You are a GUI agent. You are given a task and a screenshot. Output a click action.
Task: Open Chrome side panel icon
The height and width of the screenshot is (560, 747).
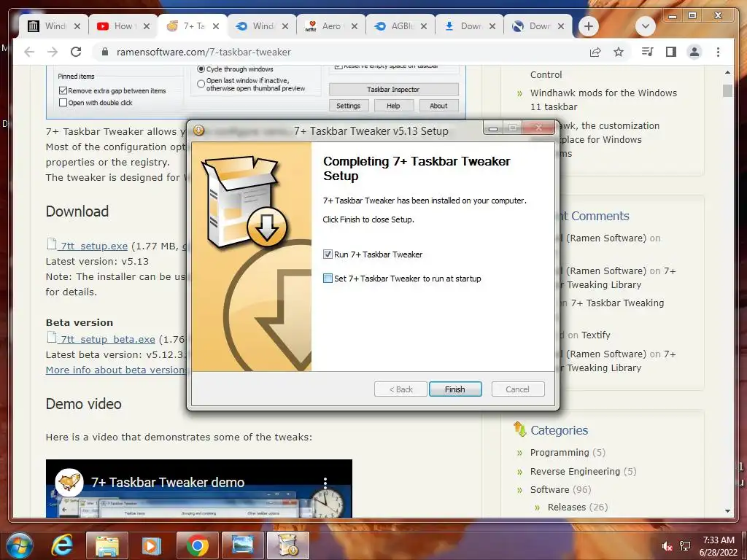click(x=671, y=52)
